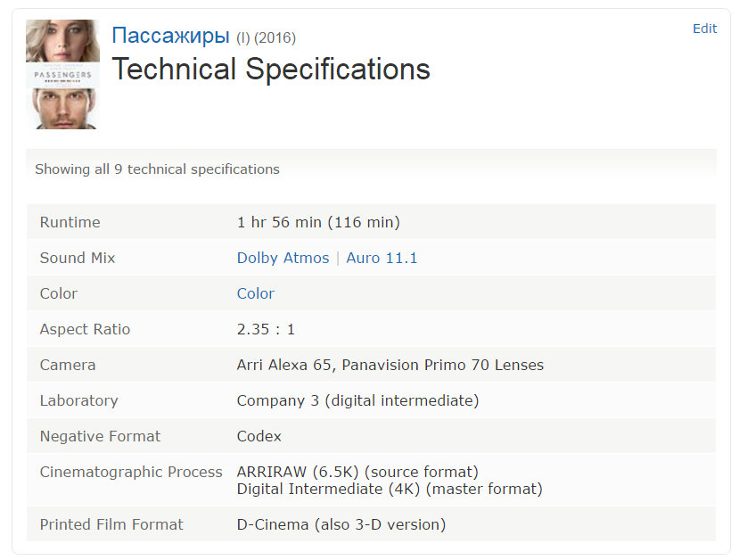Open the Passengers poster thumbnail

(62, 74)
